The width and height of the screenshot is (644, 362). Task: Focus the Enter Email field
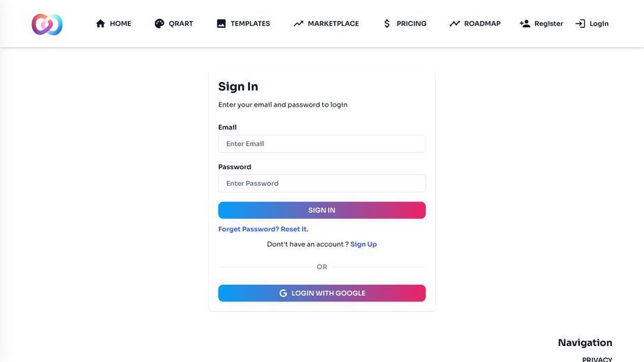click(x=322, y=144)
